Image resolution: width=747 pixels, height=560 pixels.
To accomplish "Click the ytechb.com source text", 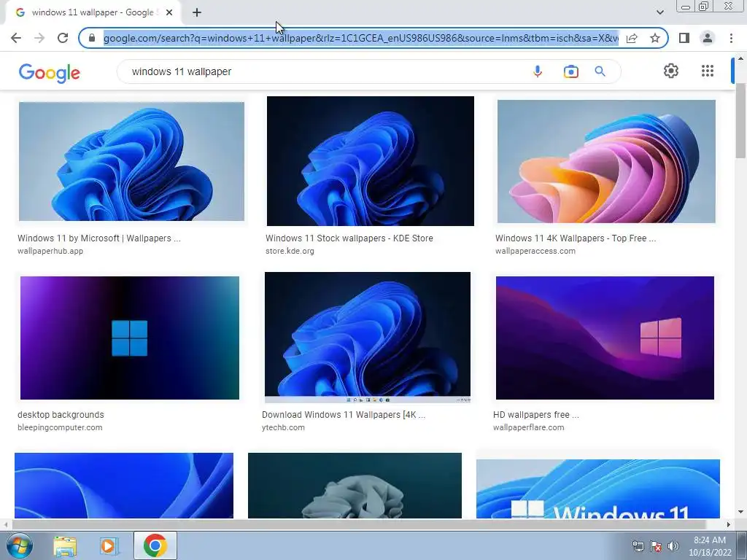I will pyautogui.click(x=283, y=427).
